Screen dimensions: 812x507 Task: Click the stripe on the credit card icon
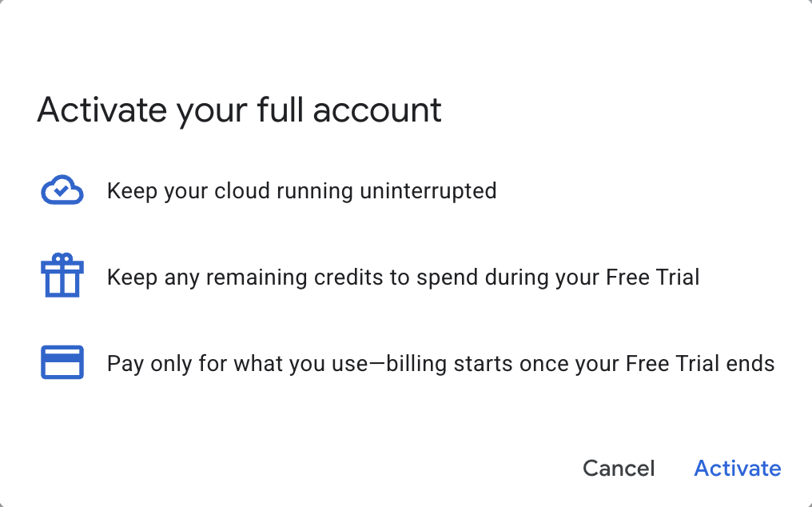[62, 357]
